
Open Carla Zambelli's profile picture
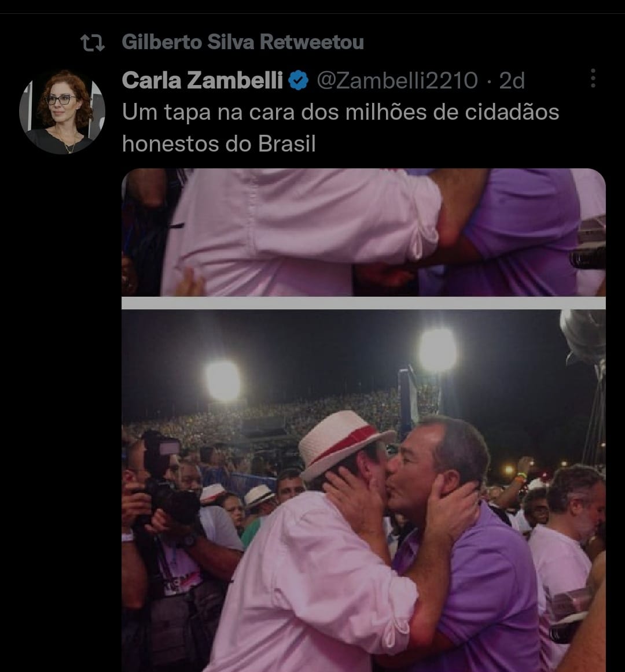point(62,112)
